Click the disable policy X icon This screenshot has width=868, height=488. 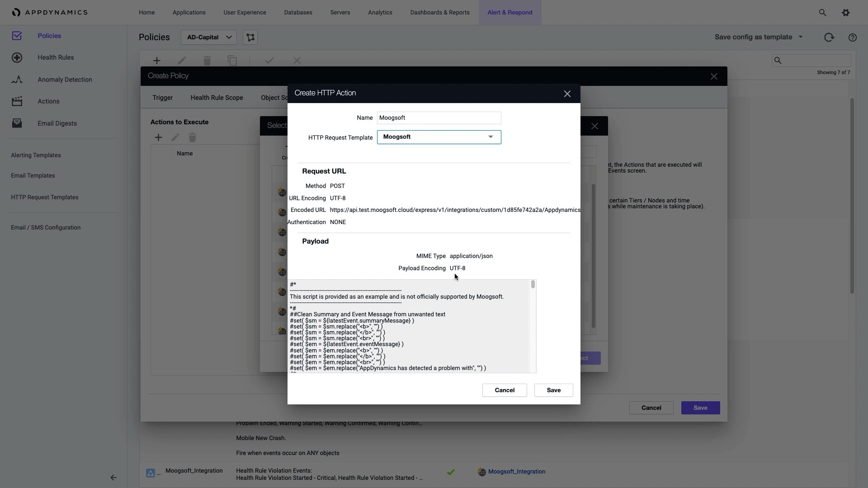pyautogui.click(x=297, y=61)
